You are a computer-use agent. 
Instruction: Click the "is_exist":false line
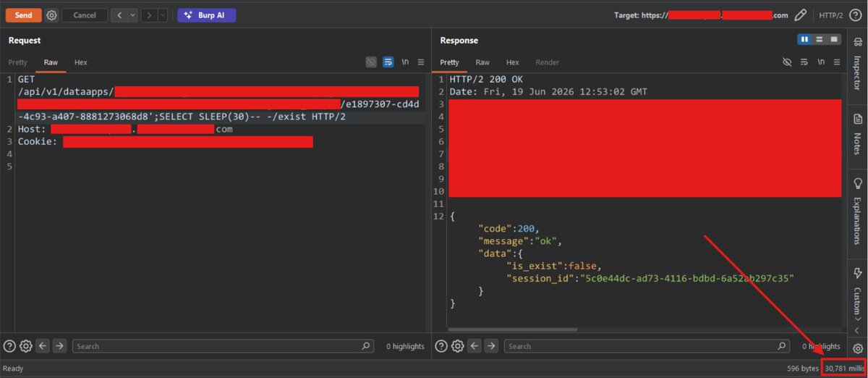553,266
